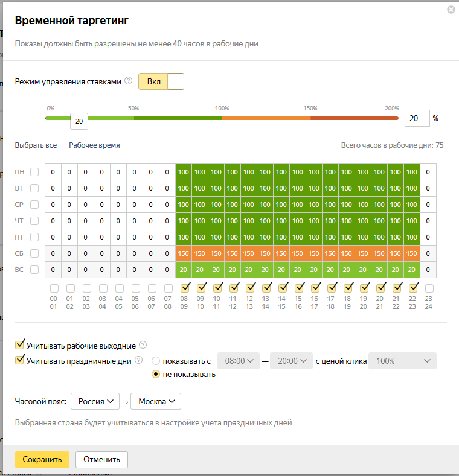Open the 08:00 start time dropdown
The height and width of the screenshot is (476, 459).
pos(239,361)
